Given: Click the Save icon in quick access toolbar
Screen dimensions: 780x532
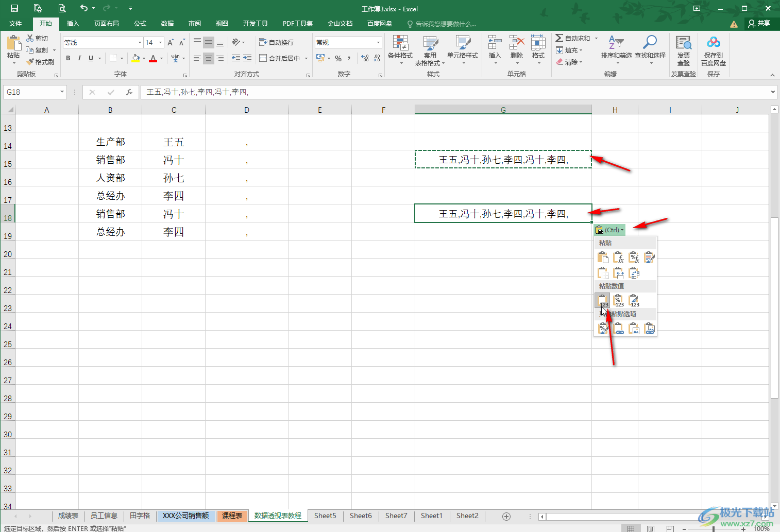Looking at the screenshot, I should (x=14, y=8).
